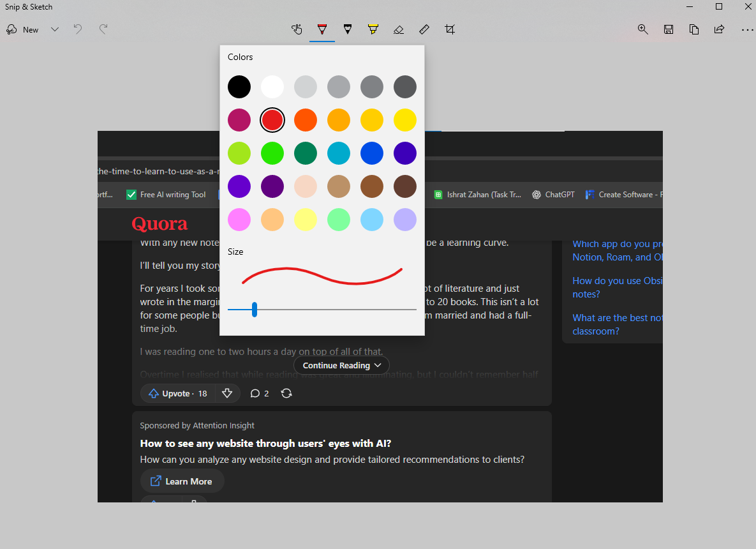Share the snip
Image resolution: width=756 pixels, height=549 pixels.
point(719,29)
